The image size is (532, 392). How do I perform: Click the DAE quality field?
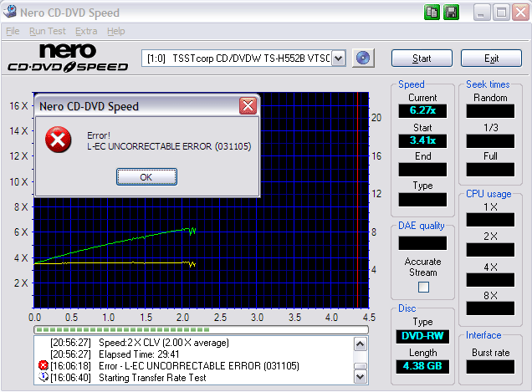tap(422, 243)
